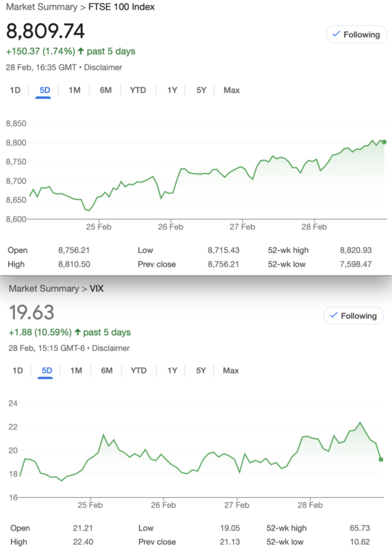This screenshot has height=547, width=392.
Task: Click the VIX 52-wk high value 65.73
Action: [360, 528]
